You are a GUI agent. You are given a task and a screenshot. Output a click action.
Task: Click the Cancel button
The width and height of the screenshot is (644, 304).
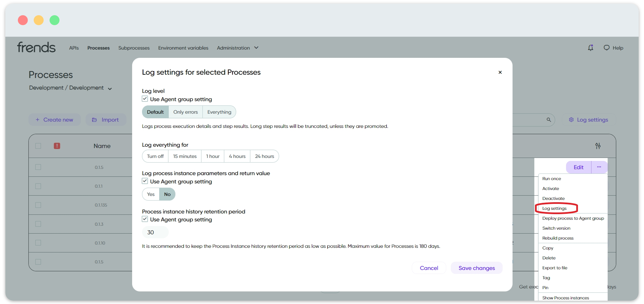click(x=429, y=268)
